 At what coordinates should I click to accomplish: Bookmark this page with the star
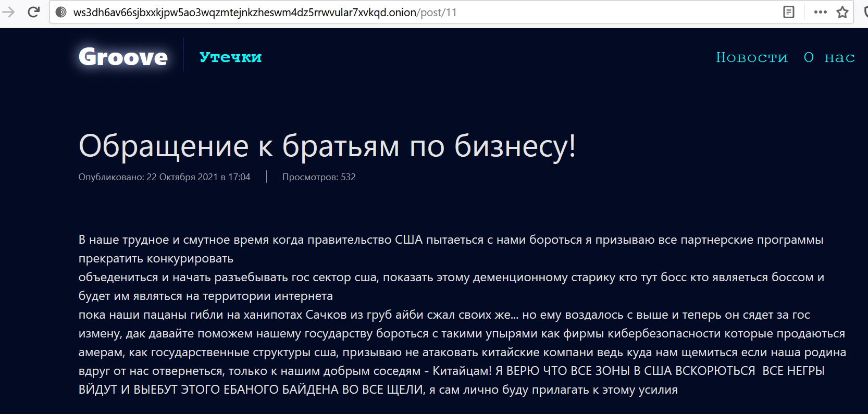point(842,12)
